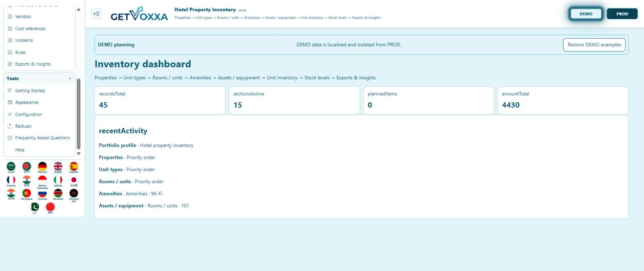644x271 pixels.
Task: Click the Cost references icon
Action: coord(10,29)
